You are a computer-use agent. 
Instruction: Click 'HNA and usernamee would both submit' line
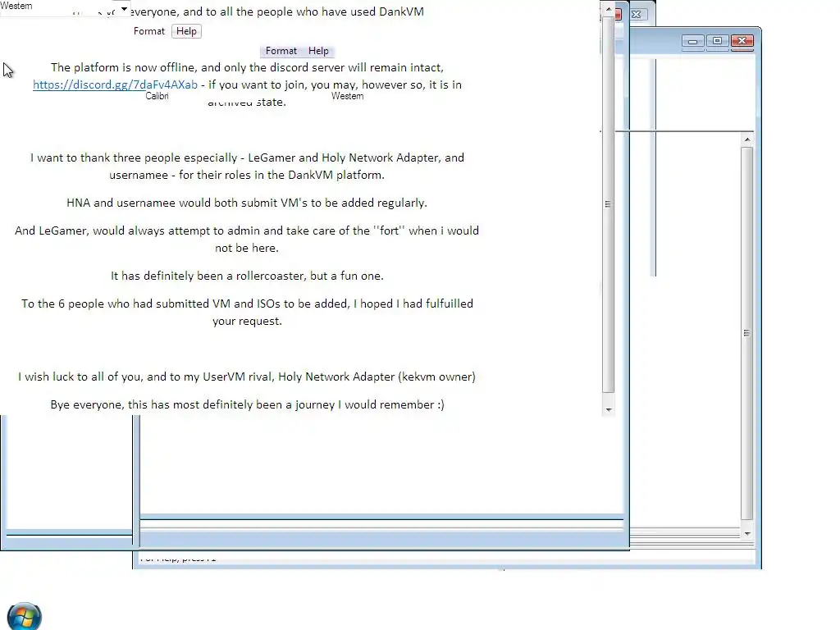coord(247,203)
